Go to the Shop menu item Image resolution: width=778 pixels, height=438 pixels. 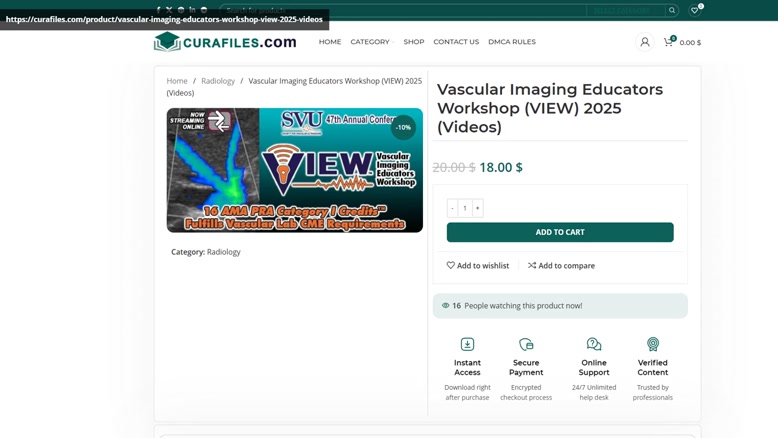click(x=414, y=42)
